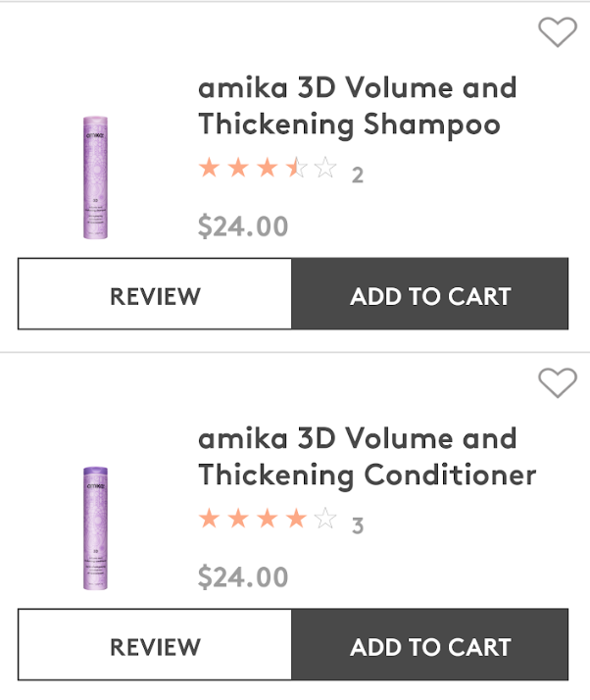Viewport: 590px width, 700px height.
Task: Click the fourth filled star on Conditioner rating
Action: 296,519
